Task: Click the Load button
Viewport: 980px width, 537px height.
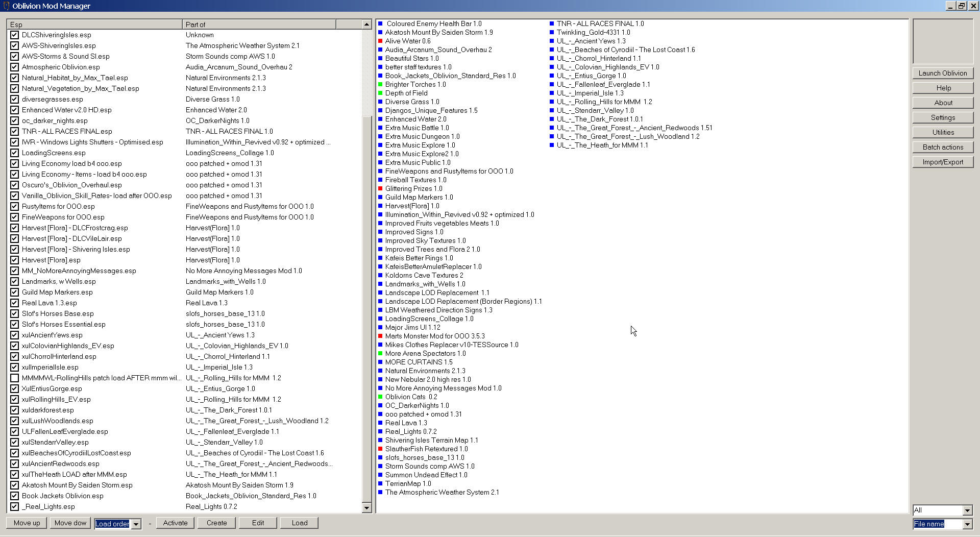Action: 299,523
